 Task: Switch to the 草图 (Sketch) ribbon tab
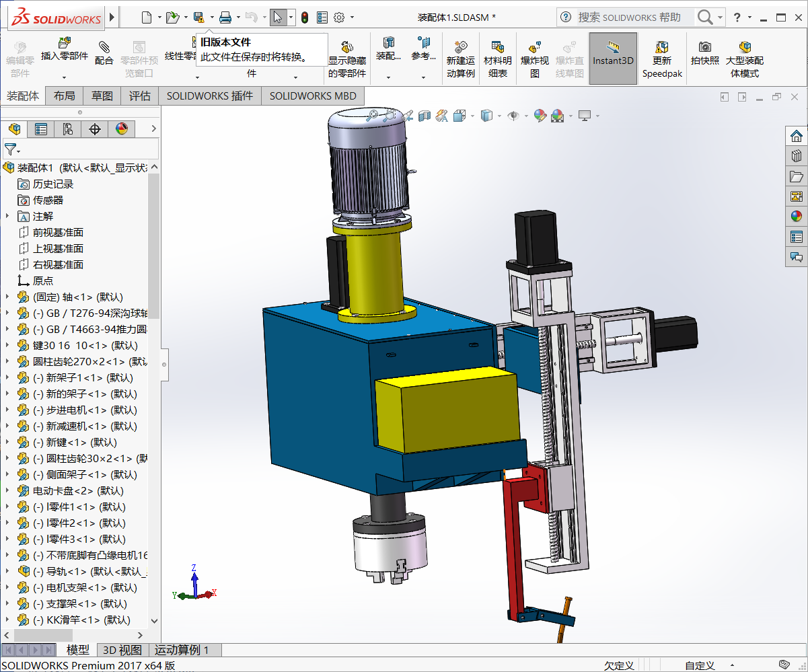(x=102, y=96)
